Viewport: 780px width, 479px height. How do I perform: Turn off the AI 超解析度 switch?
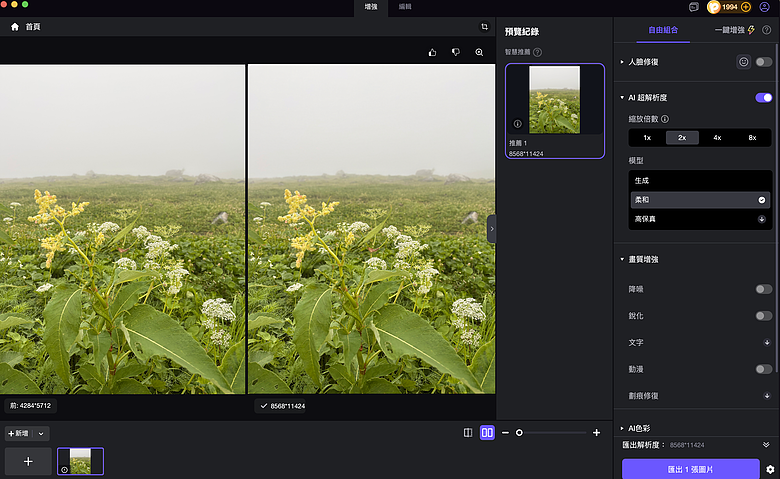pyautogui.click(x=764, y=97)
